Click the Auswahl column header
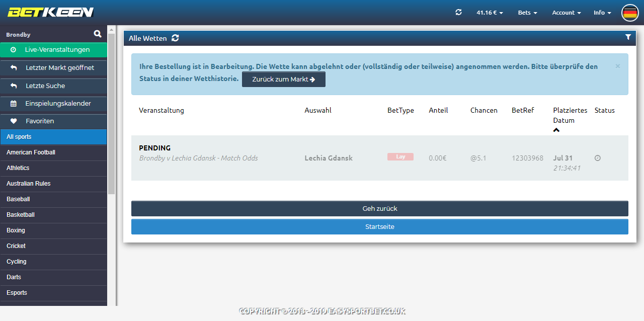The height and width of the screenshot is (321, 644). coord(318,110)
